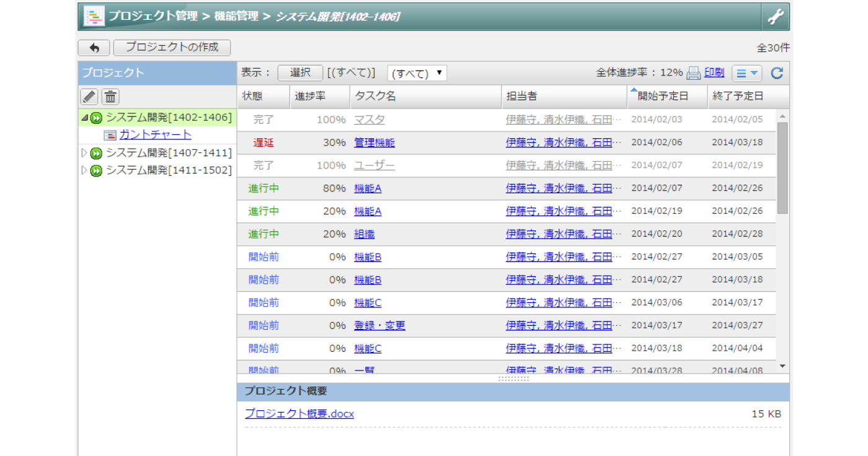Open the 印刷 print link
868x456 pixels.
click(714, 72)
